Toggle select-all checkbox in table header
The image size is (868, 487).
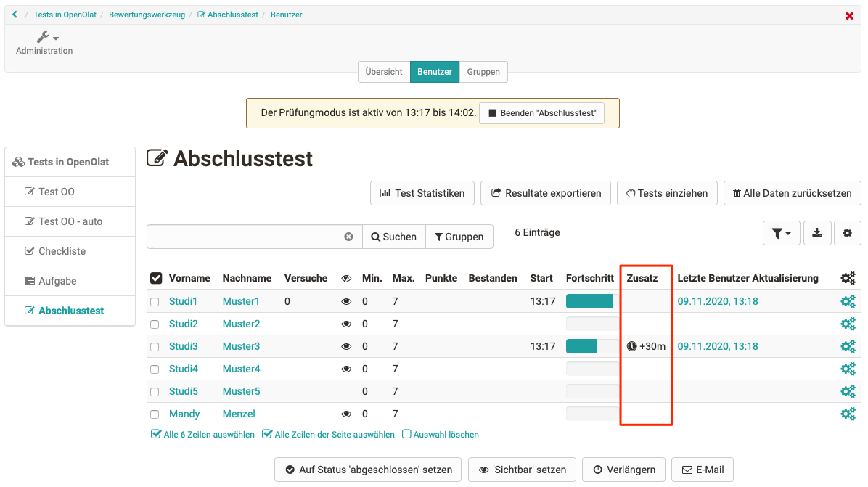(x=156, y=278)
